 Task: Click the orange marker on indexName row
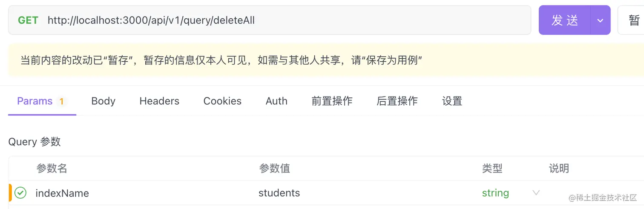point(10,193)
